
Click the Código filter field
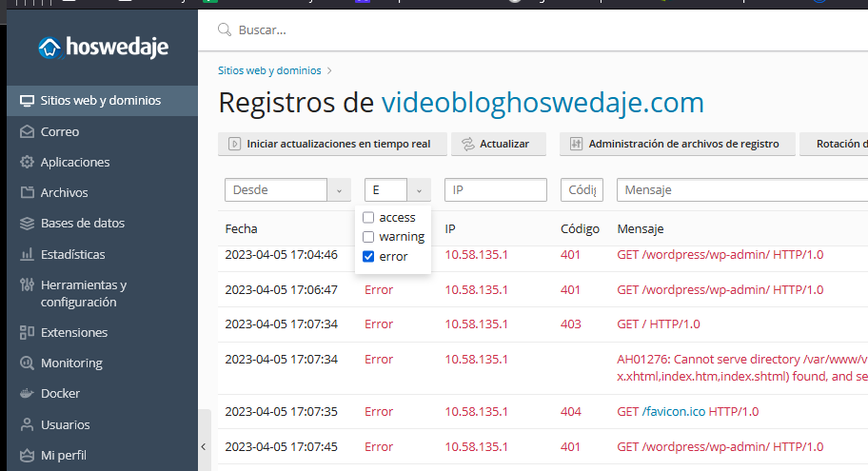coord(582,190)
